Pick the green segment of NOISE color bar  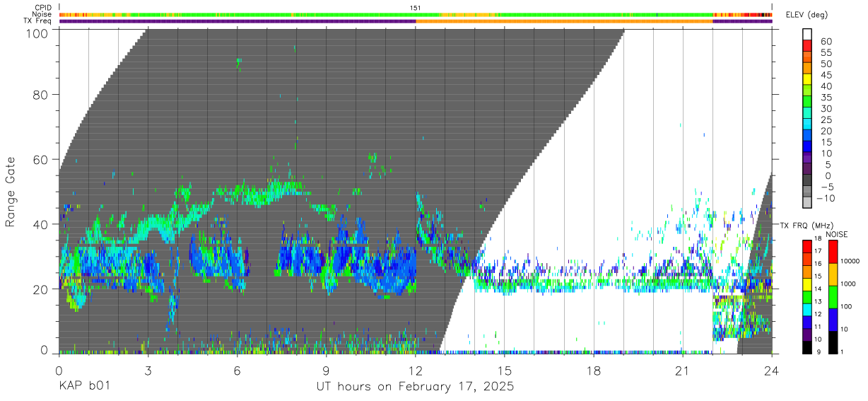coord(832,297)
